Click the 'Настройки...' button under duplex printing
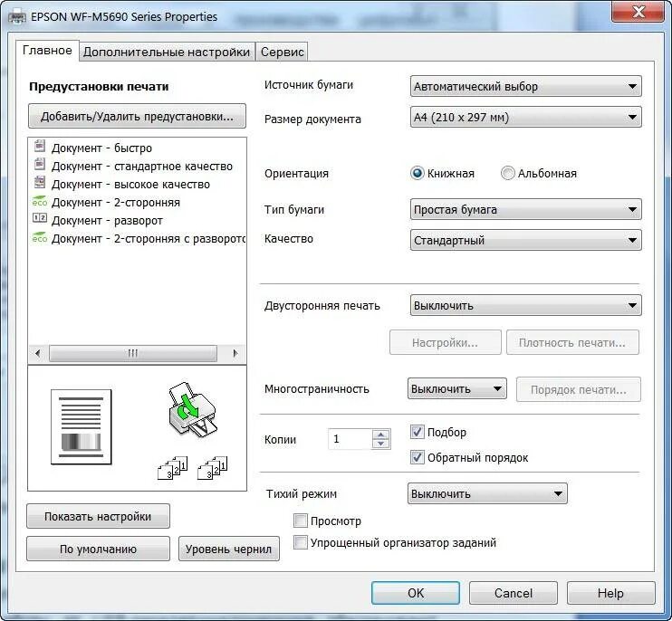 [446, 342]
